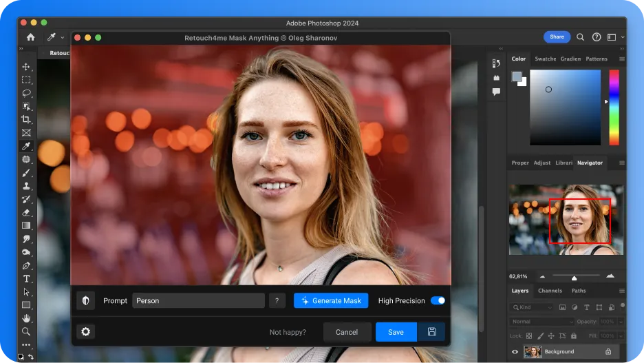
Task: Turn off the High Precision switch
Action: [x=438, y=300]
